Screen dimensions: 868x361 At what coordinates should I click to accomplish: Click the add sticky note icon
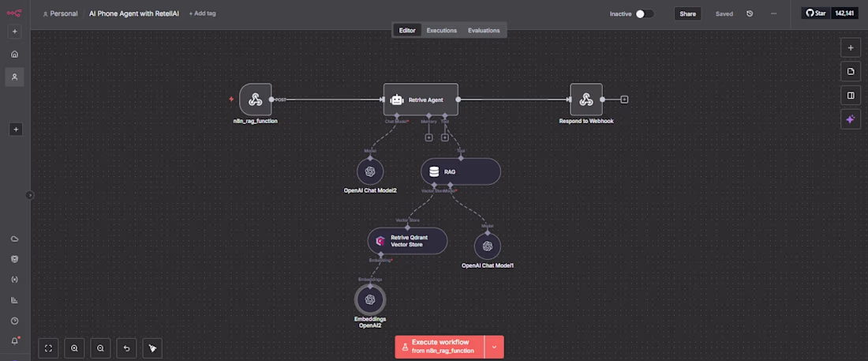[x=851, y=72]
